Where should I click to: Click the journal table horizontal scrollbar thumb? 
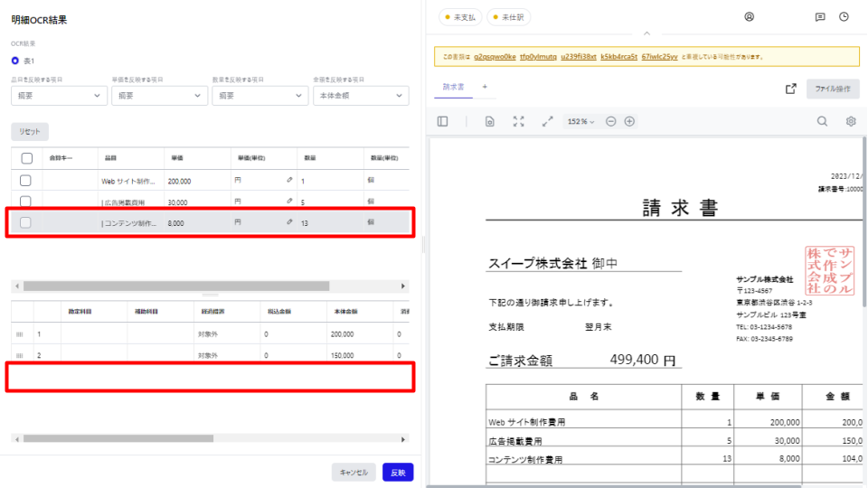pos(118,439)
